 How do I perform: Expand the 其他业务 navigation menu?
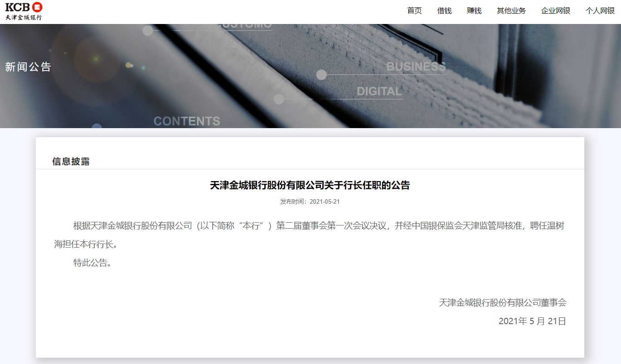coord(511,11)
